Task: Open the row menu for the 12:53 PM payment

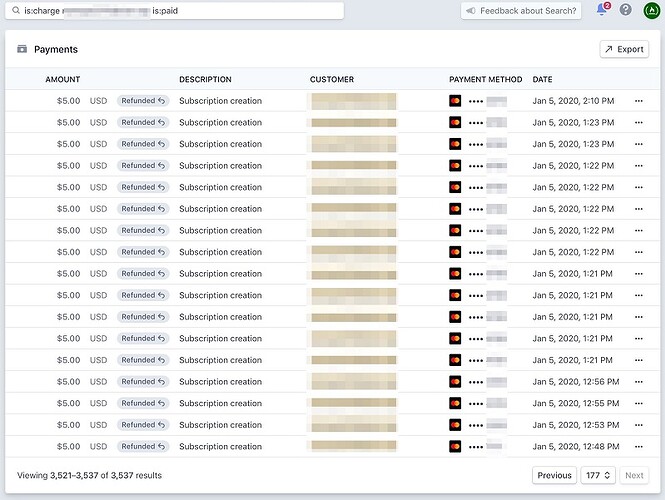Action: 639,425
